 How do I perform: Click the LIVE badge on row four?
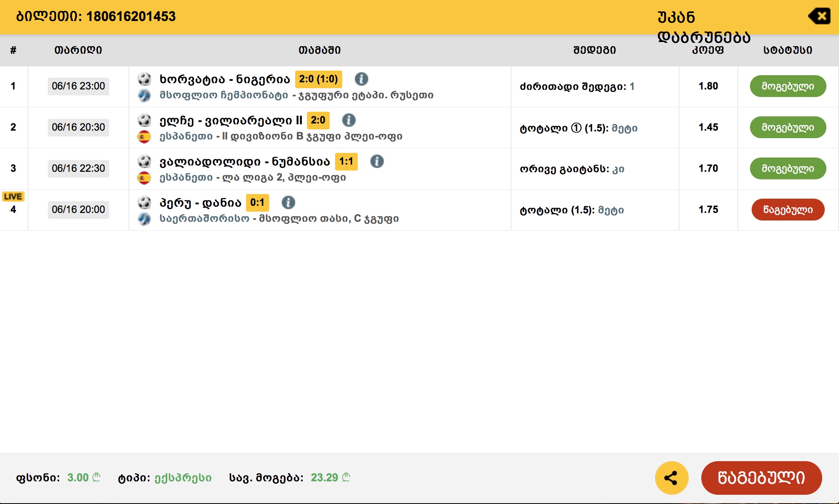13,197
